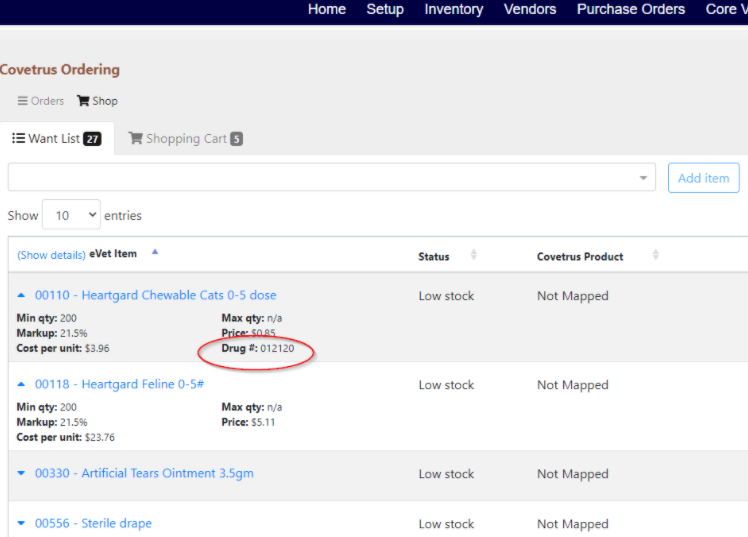This screenshot has height=537, width=748.
Task: Click the Want List bullet-list icon
Action: [x=18, y=138]
